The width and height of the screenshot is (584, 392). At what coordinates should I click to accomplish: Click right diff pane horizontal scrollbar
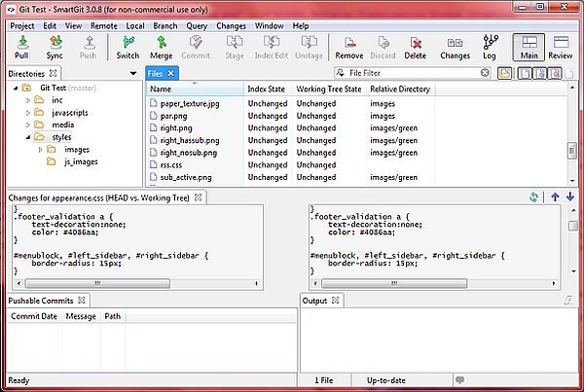tap(394, 283)
